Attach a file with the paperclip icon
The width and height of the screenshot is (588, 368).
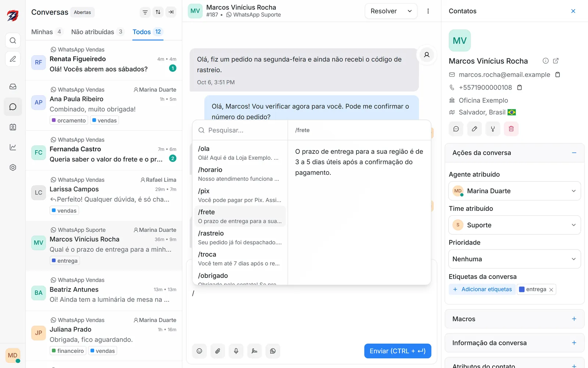[x=218, y=351]
